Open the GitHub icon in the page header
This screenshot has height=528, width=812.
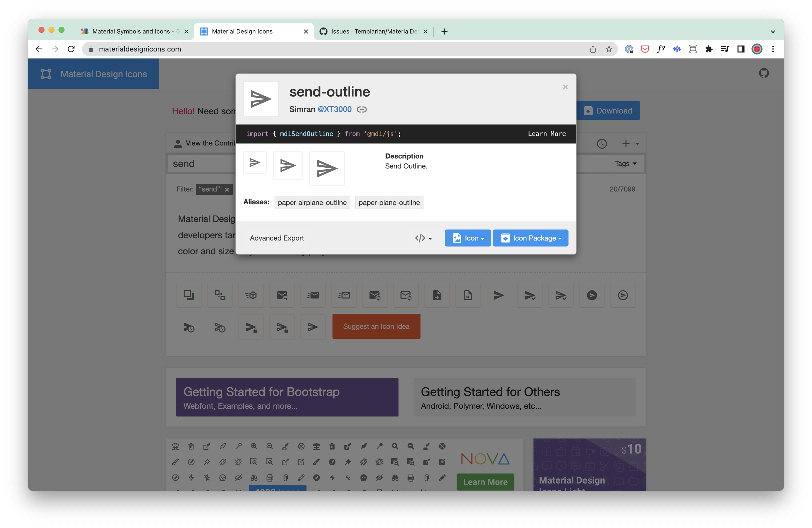coord(763,73)
